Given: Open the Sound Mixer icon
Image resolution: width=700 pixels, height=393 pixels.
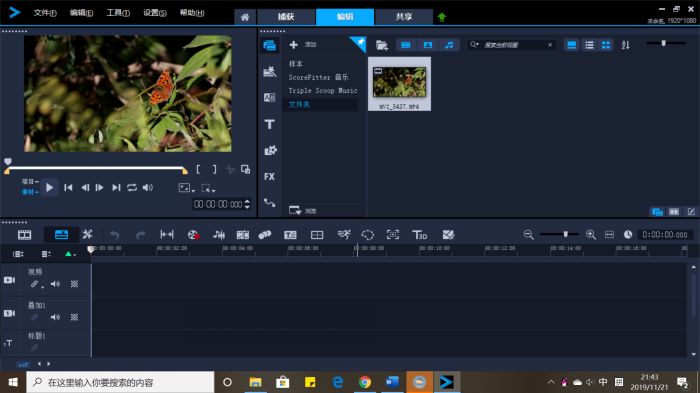Looking at the screenshot, I should tap(219, 234).
